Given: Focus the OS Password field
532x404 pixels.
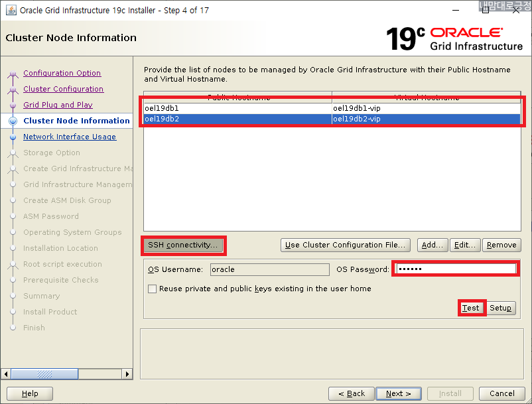Looking at the screenshot, I should [456, 269].
